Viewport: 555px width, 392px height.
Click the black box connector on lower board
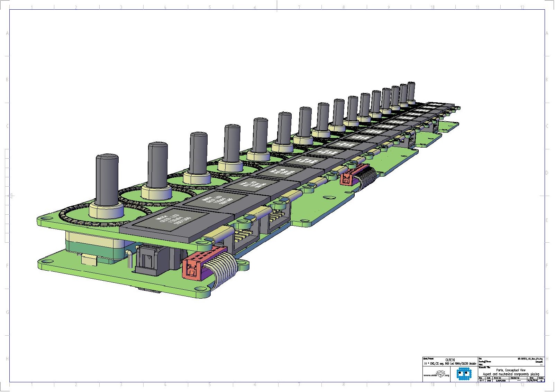coord(149,260)
